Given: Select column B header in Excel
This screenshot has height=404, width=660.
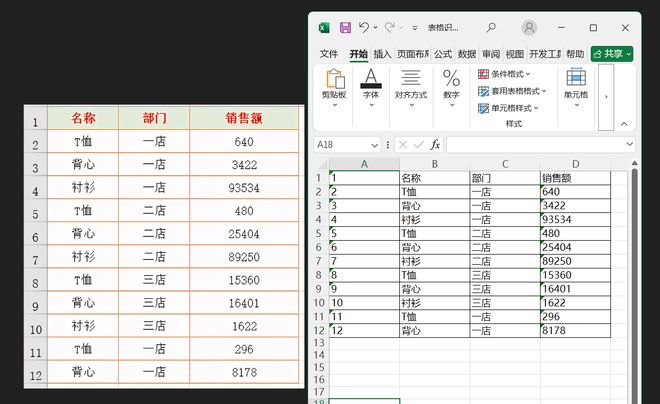Looking at the screenshot, I should 434,164.
